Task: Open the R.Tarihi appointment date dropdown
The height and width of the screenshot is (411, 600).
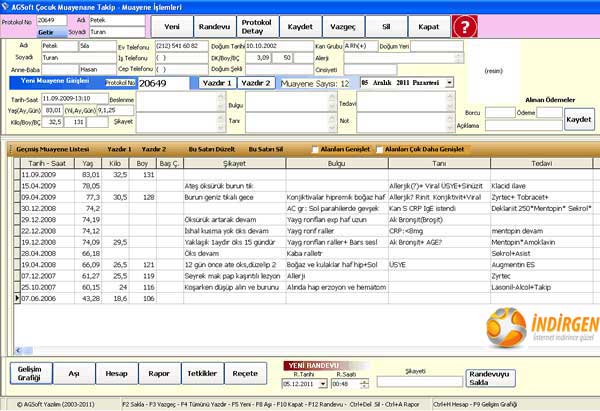Action: (322, 383)
